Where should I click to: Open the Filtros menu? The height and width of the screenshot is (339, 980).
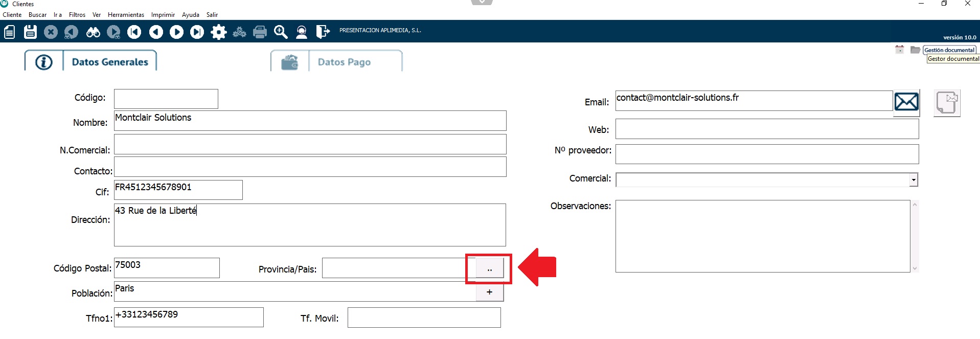click(x=77, y=15)
